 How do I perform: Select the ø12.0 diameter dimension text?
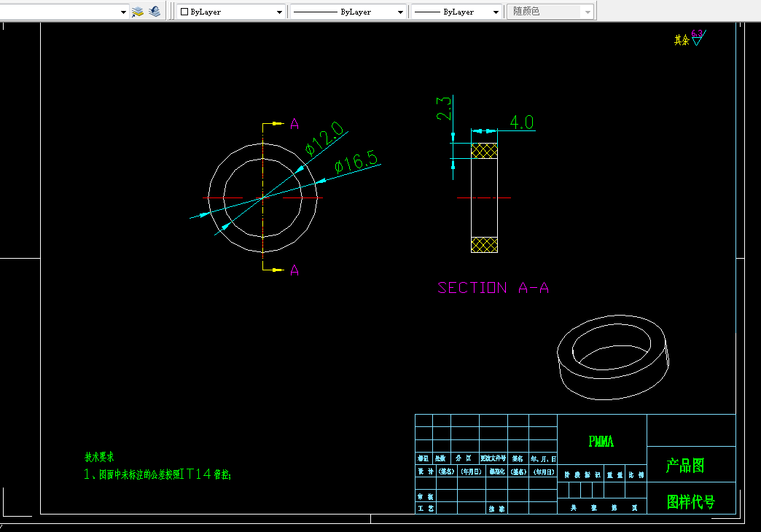click(x=324, y=138)
